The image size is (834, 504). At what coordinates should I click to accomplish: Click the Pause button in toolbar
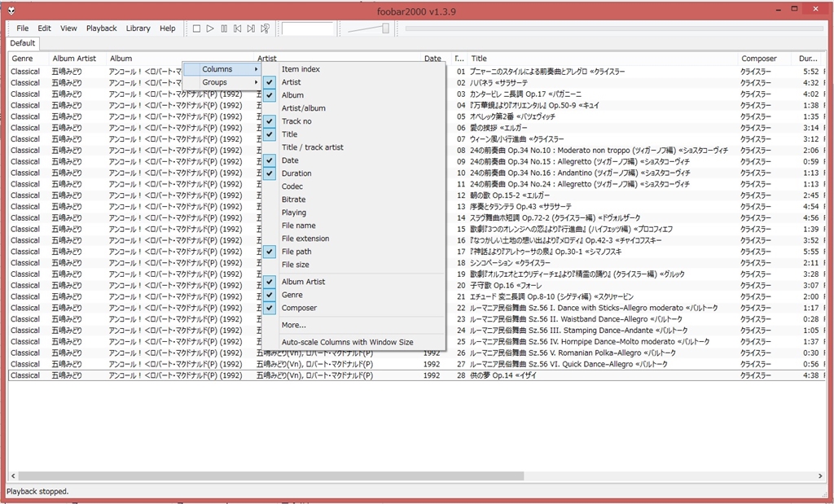[x=224, y=28]
